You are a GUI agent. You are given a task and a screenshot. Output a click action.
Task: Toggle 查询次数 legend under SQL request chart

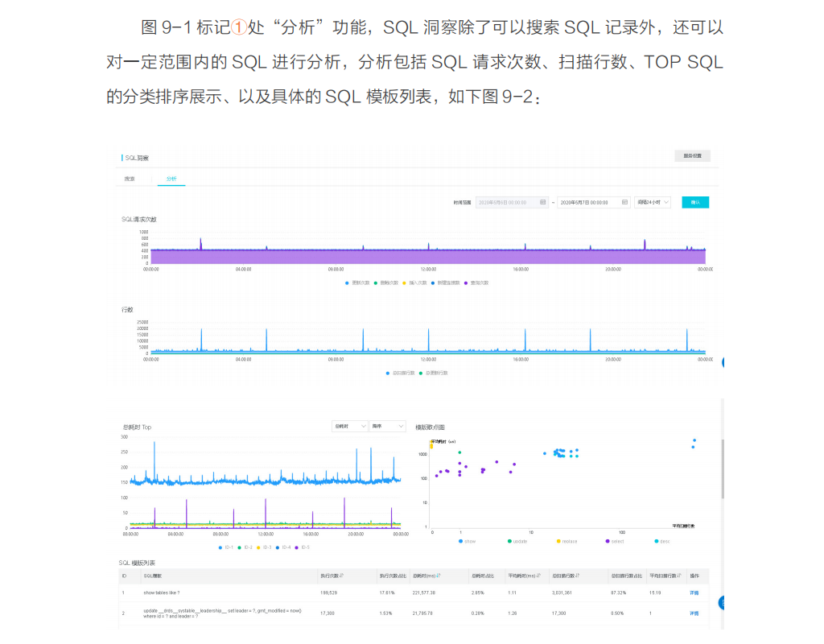[x=476, y=283]
